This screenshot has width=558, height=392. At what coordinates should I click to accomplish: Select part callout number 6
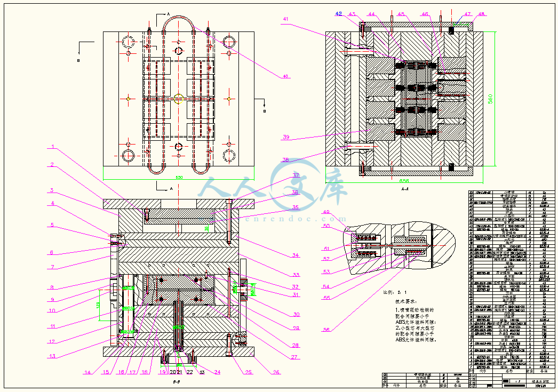52,253
